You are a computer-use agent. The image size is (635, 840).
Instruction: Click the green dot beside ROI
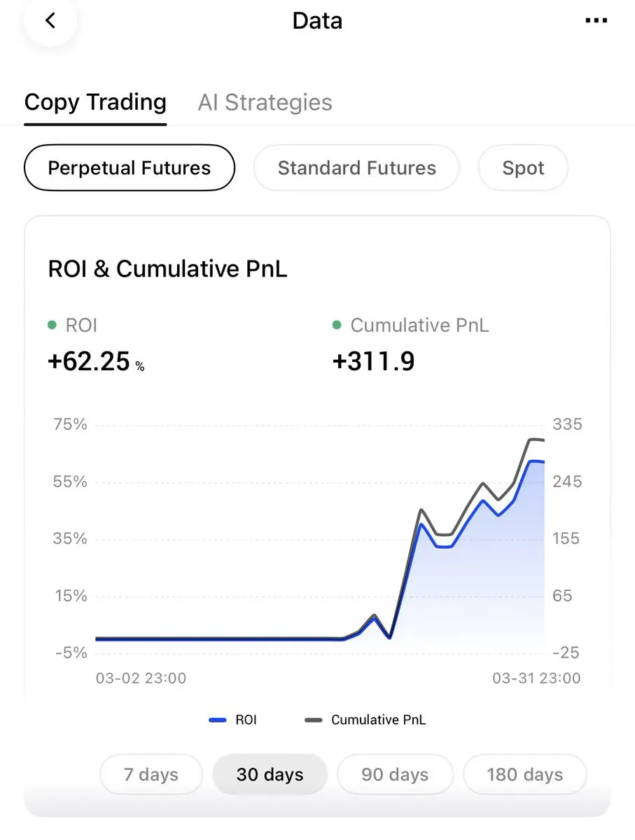(x=52, y=325)
